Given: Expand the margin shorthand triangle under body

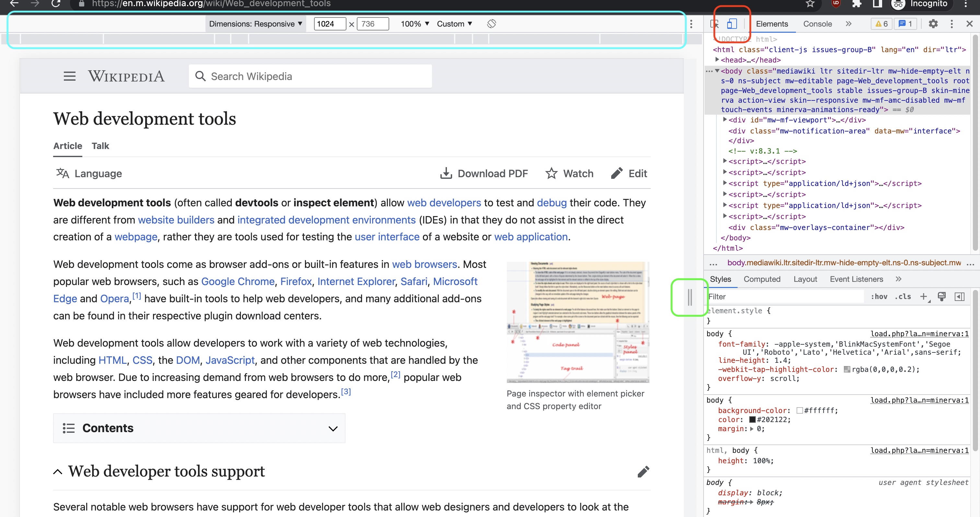Looking at the screenshot, I should coord(752,429).
